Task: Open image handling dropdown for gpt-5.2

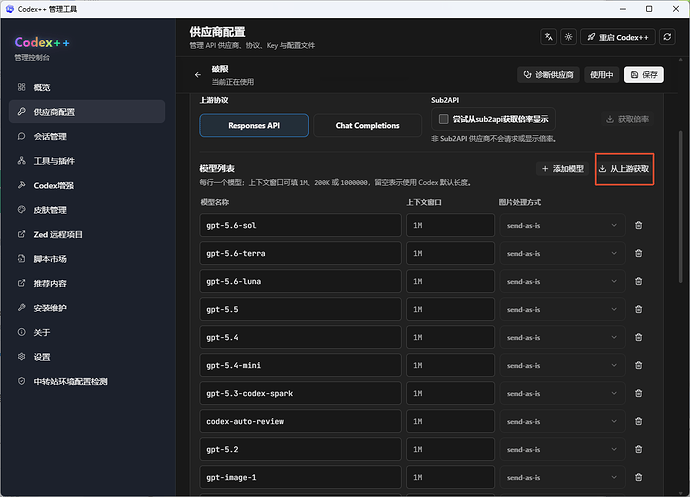Action: (x=562, y=449)
